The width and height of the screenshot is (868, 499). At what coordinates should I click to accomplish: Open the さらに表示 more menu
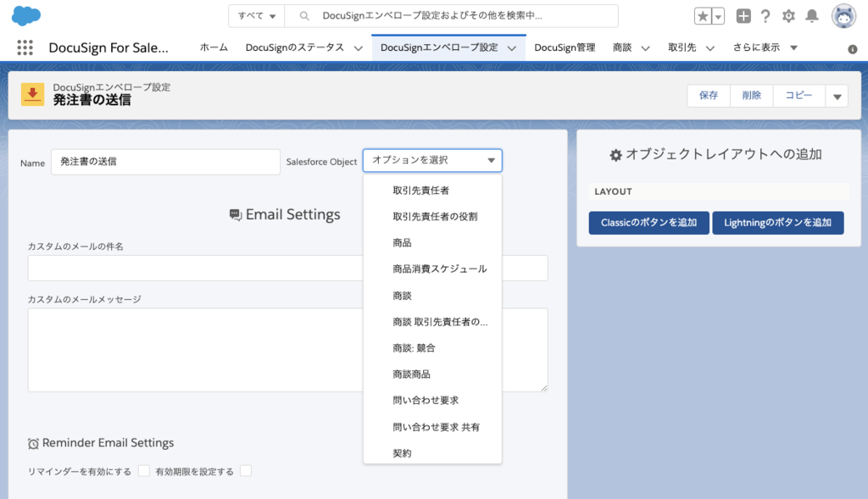click(765, 47)
